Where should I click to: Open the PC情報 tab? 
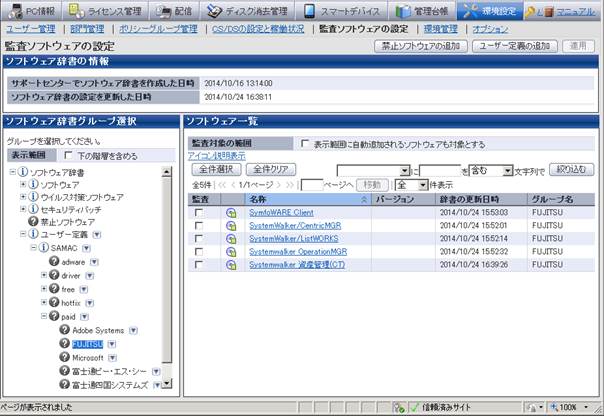click(x=32, y=11)
